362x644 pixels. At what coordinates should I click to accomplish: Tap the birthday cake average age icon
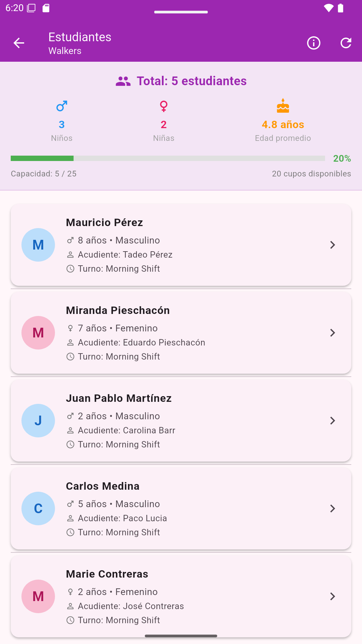(x=283, y=106)
